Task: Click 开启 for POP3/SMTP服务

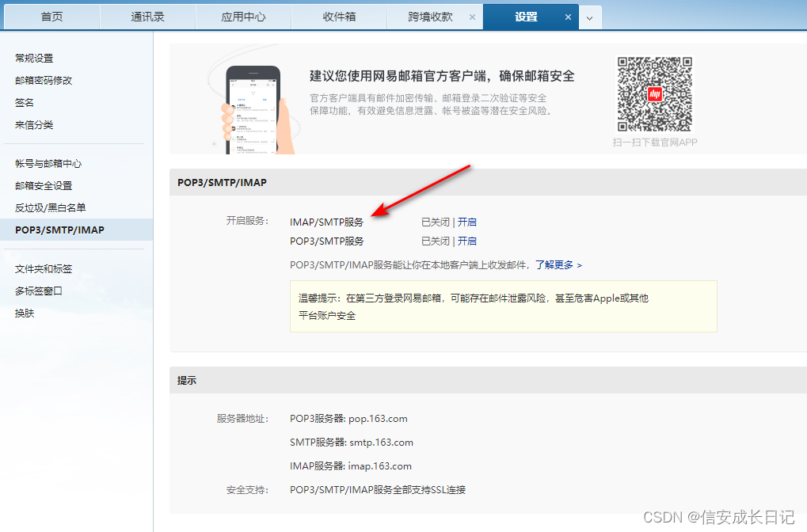Action: 466,241
